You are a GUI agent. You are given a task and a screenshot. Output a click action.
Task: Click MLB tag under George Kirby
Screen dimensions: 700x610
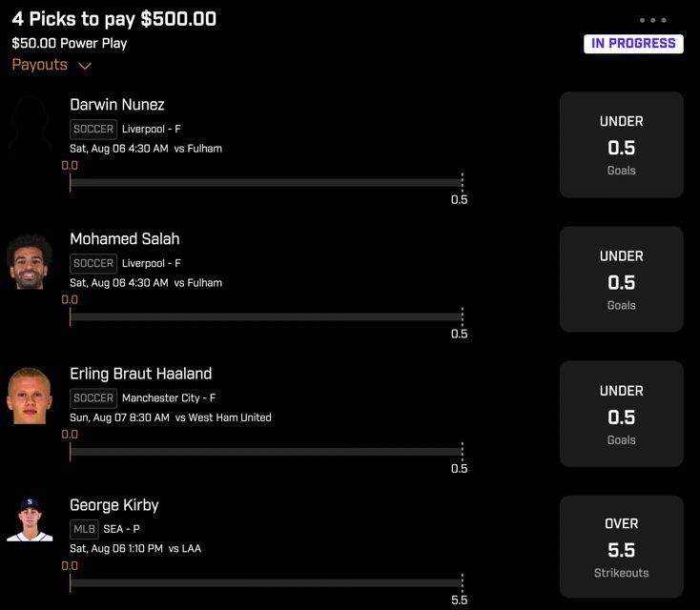point(84,529)
